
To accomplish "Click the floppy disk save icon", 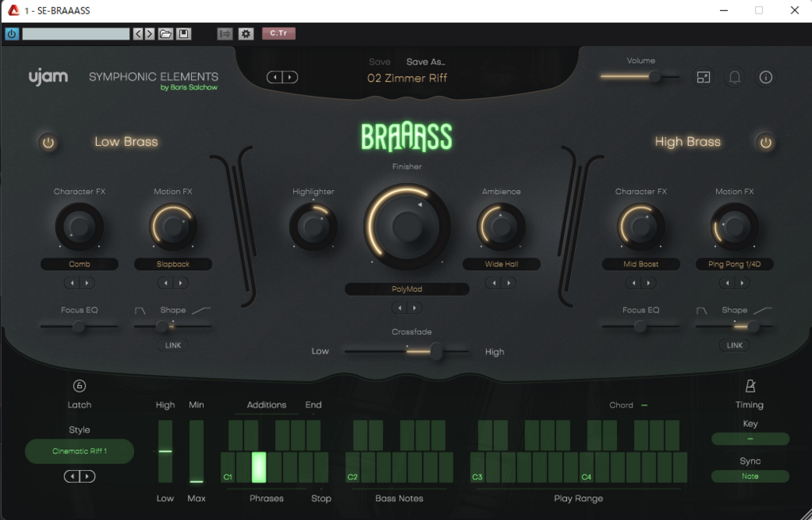I will tap(183, 33).
